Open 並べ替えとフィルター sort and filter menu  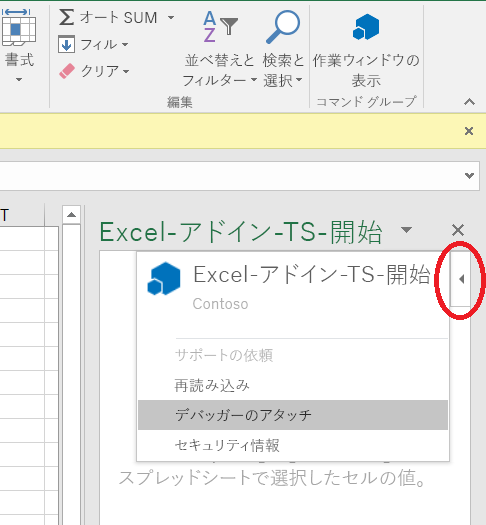220,49
